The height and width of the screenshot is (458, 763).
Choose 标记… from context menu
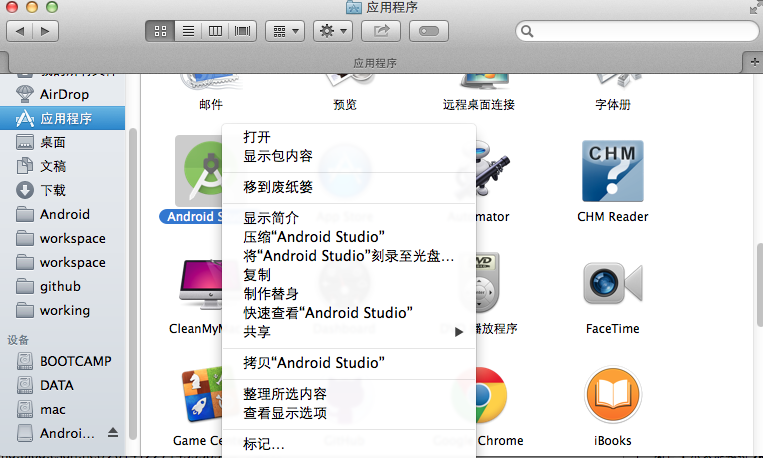tap(348, 444)
